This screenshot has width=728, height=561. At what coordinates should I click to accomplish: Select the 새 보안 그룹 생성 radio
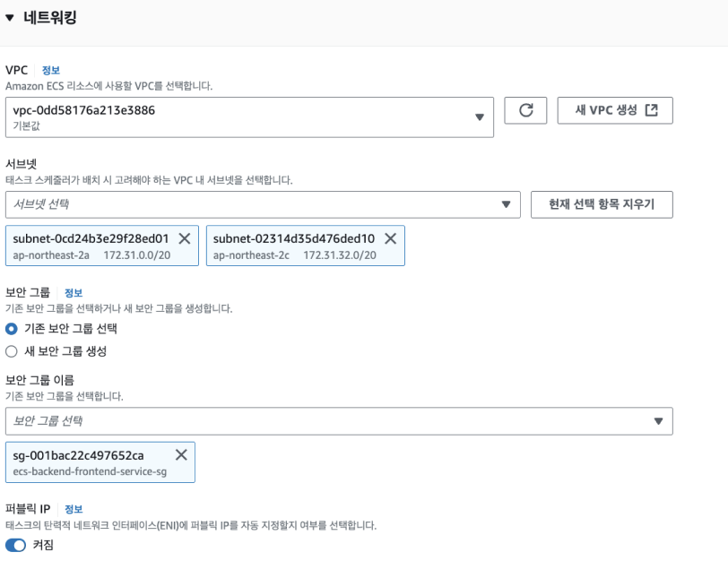(x=12, y=351)
